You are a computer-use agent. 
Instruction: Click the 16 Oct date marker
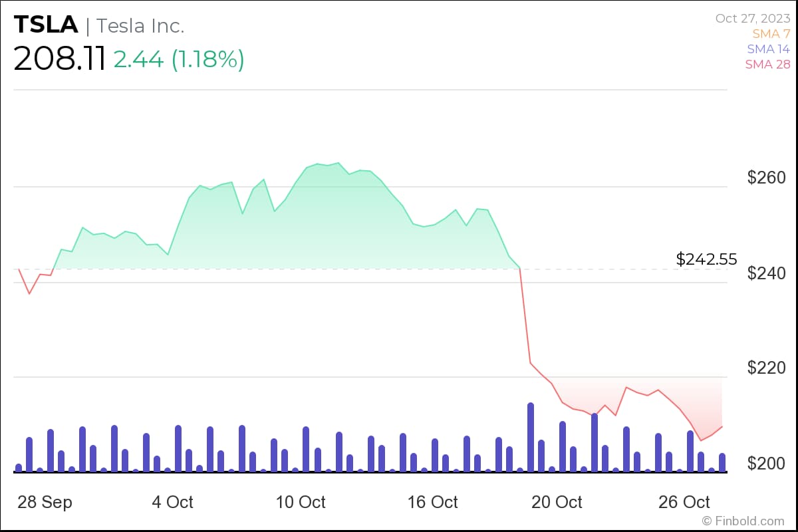click(432, 502)
